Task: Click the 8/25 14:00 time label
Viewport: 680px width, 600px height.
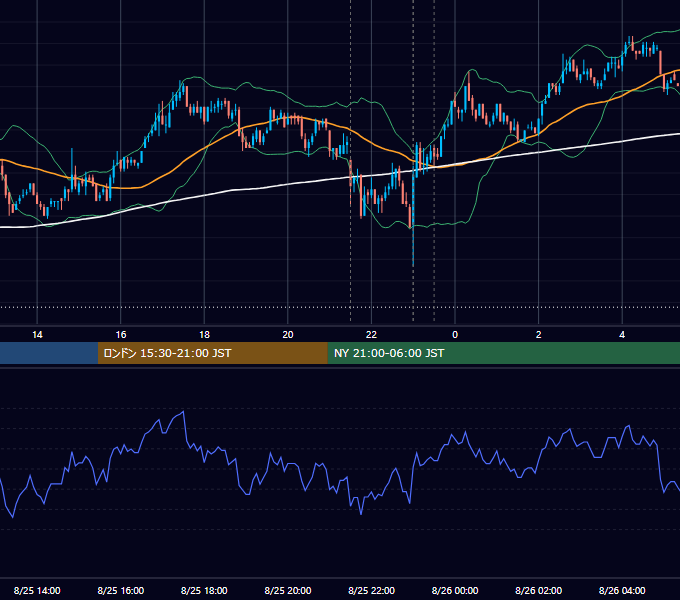Action: [x=37, y=590]
